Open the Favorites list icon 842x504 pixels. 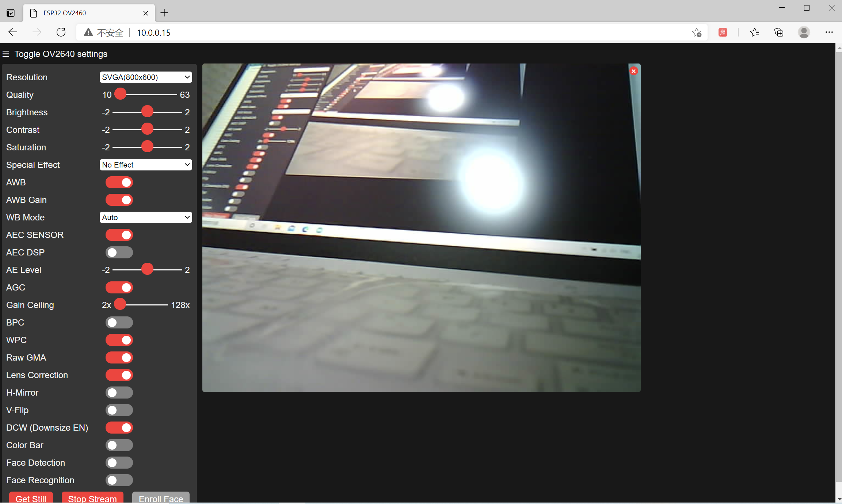coord(755,32)
